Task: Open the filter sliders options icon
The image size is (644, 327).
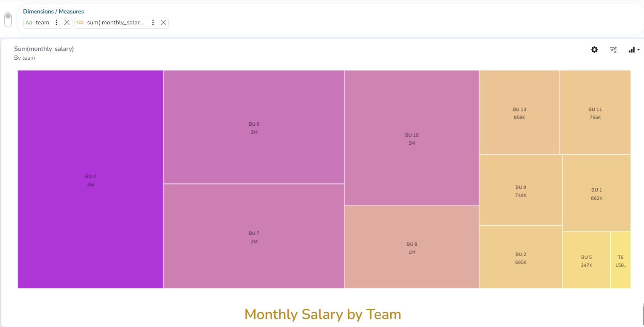Action: pyautogui.click(x=613, y=50)
